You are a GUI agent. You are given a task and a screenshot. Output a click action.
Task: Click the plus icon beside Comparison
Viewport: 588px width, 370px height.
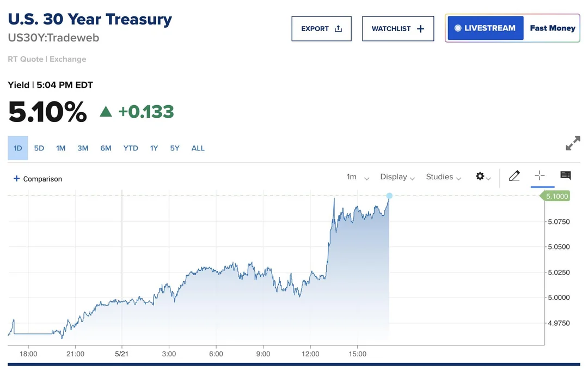point(16,179)
